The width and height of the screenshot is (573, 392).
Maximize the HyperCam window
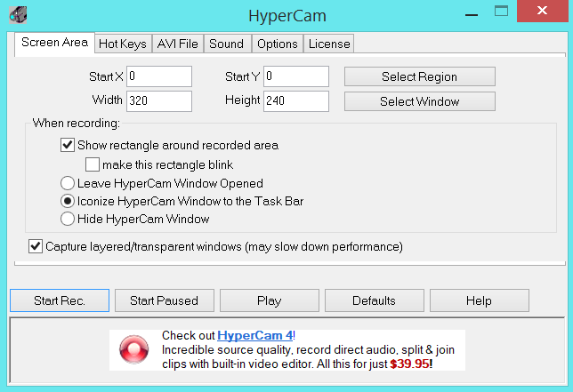click(x=501, y=11)
